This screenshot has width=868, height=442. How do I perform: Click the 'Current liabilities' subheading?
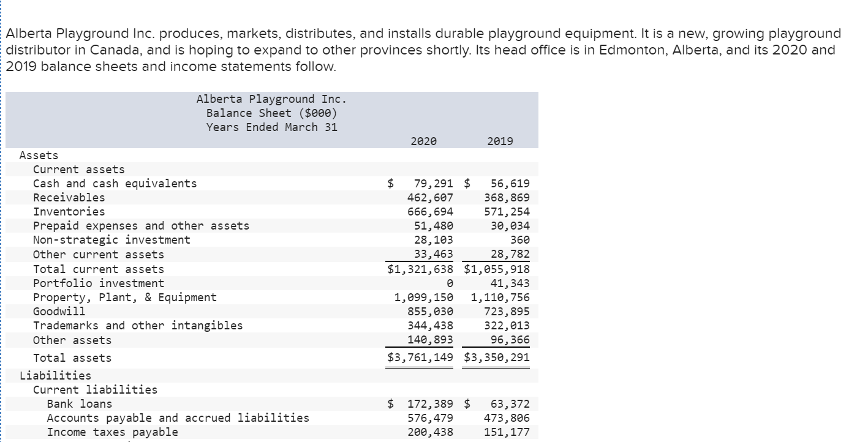pos(95,390)
